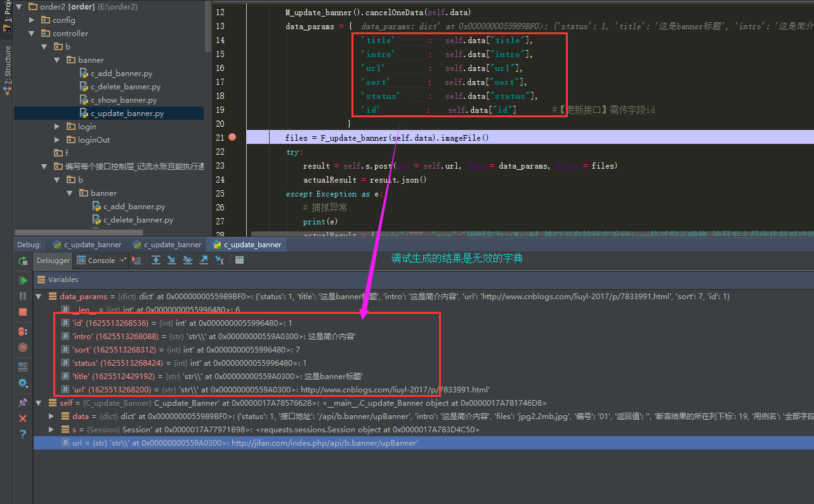Click Evaluate Expression calculator icon
Image resolution: width=814 pixels, height=504 pixels.
click(240, 260)
